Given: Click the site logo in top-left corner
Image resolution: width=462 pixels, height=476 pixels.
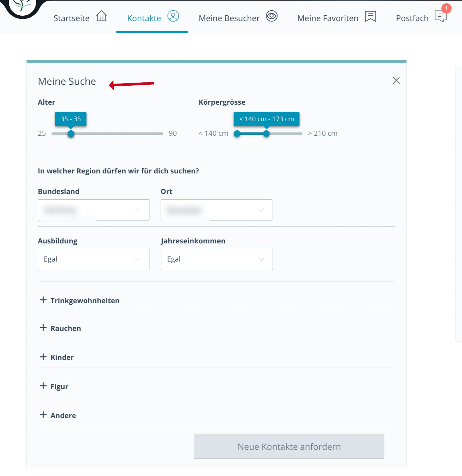Looking at the screenshot, I should point(22,7).
